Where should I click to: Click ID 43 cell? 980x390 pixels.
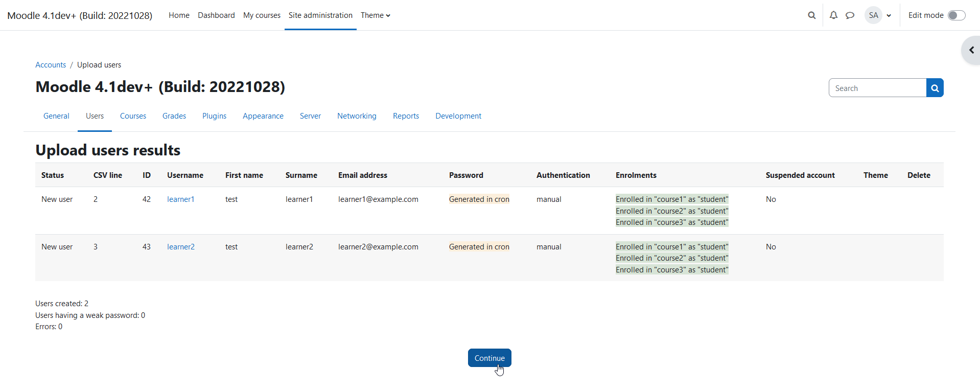(x=147, y=247)
